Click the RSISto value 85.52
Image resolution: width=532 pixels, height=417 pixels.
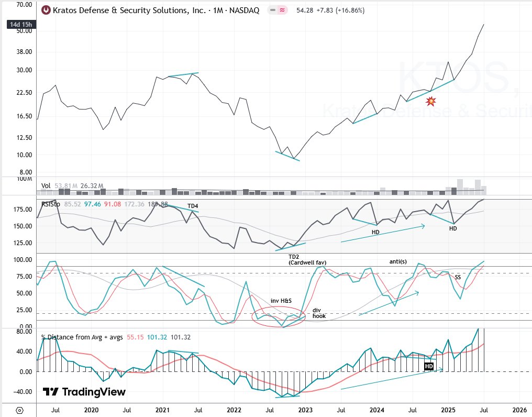click(x=73, y=204)
